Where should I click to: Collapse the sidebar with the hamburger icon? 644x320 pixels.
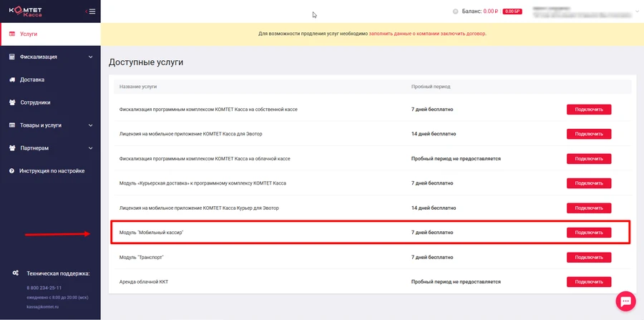click(92, 11)
